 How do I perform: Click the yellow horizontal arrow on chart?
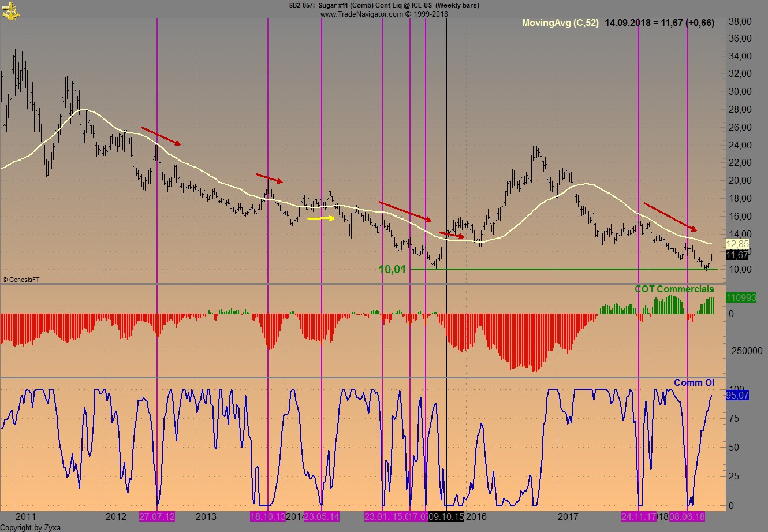(x=321, y=218)
